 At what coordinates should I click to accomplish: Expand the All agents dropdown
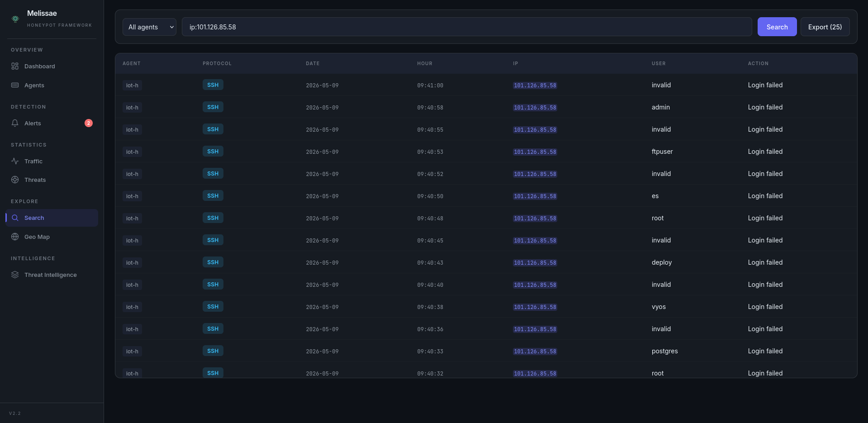pos(149,27)
